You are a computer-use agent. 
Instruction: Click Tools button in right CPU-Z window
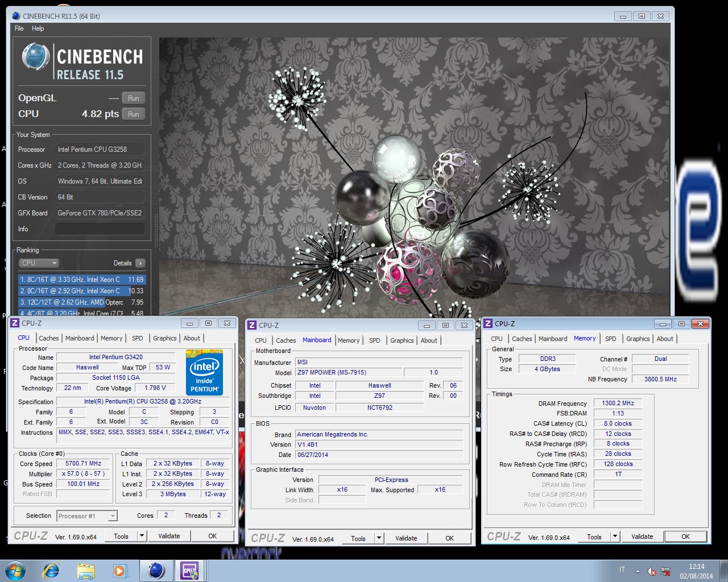(x=594, y=537)
